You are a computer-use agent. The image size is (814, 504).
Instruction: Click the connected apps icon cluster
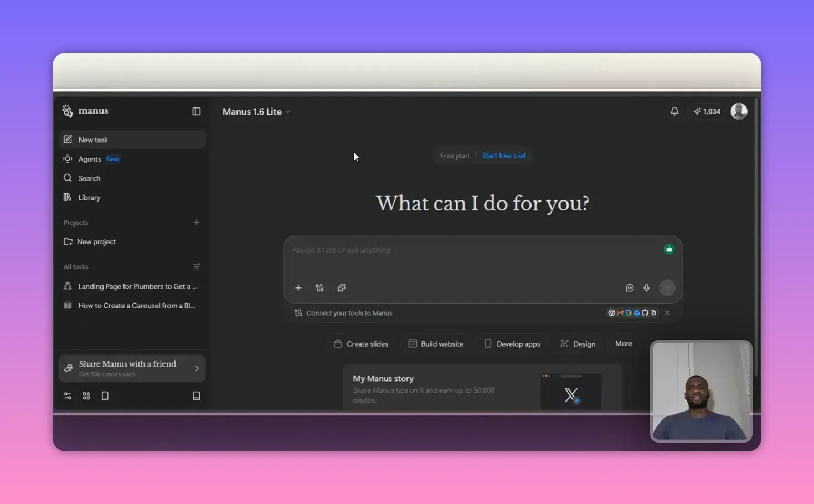tap(632, 313)
